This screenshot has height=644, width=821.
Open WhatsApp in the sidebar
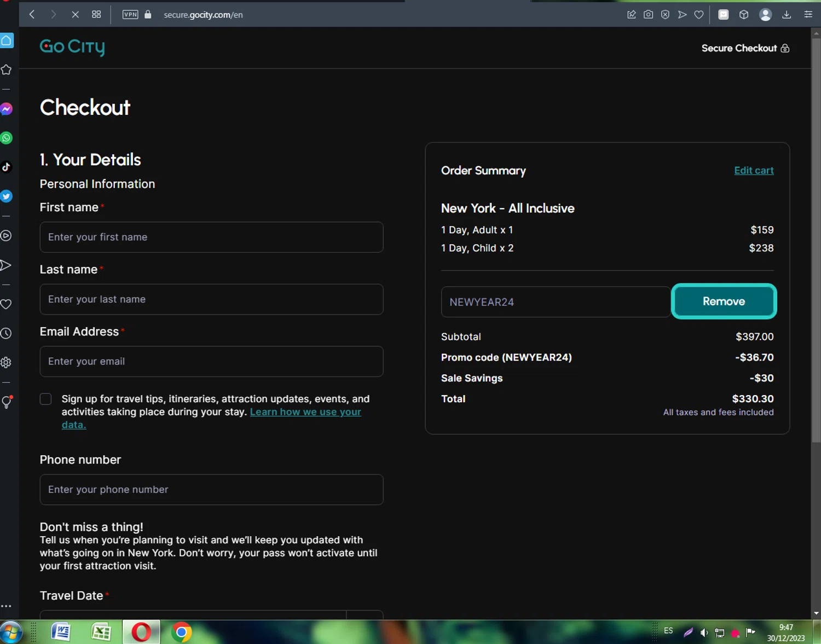coord(7,138)
